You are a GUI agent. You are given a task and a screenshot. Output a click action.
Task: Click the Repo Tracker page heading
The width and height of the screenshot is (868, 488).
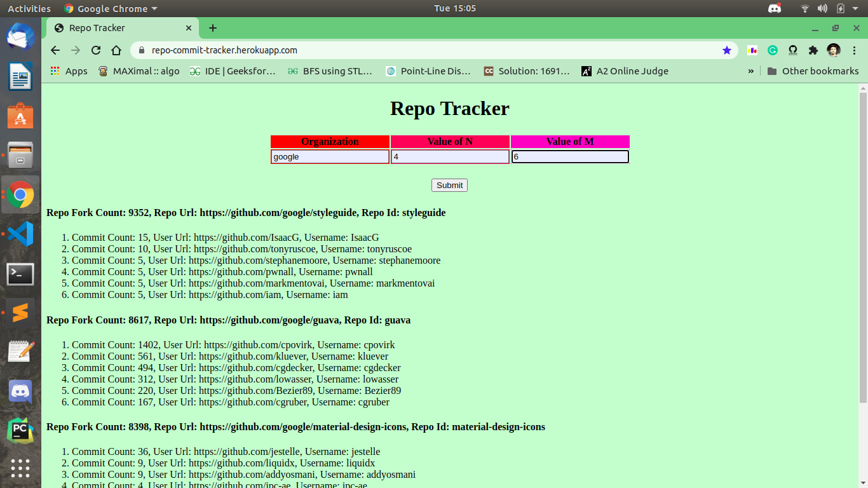450,108
